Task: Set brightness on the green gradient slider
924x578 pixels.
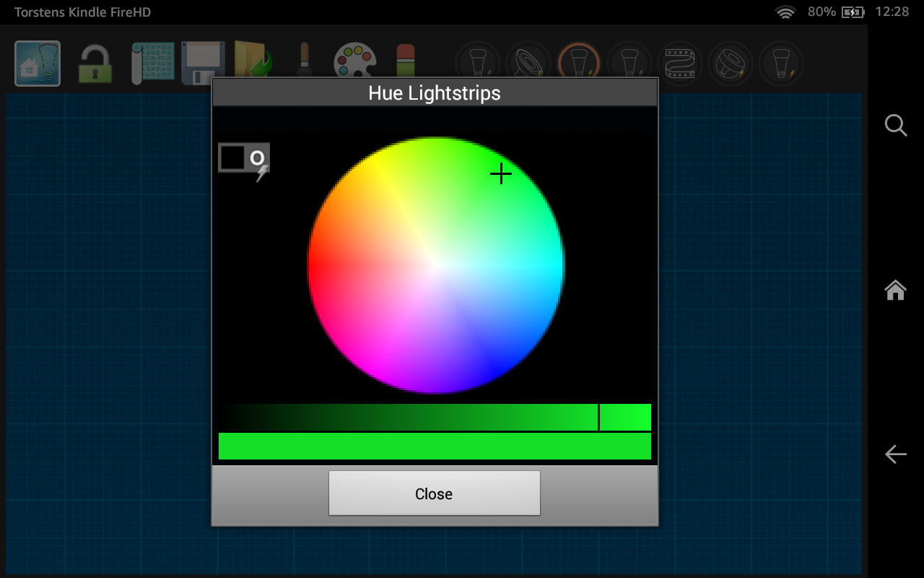Action: 435,417
